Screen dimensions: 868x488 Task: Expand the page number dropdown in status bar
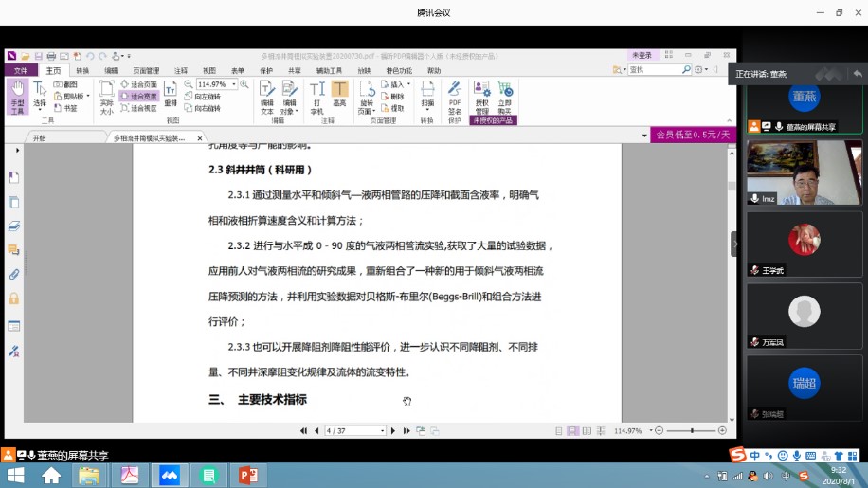tap(382, 431)
